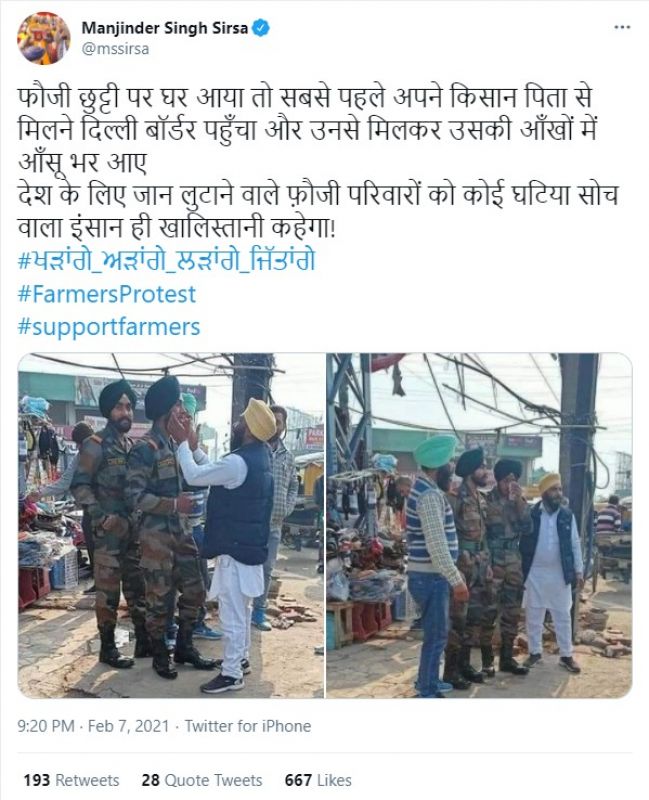Click the Hindi tweet text body
Viewport: 649px width, 800px height.
[316, 163]
